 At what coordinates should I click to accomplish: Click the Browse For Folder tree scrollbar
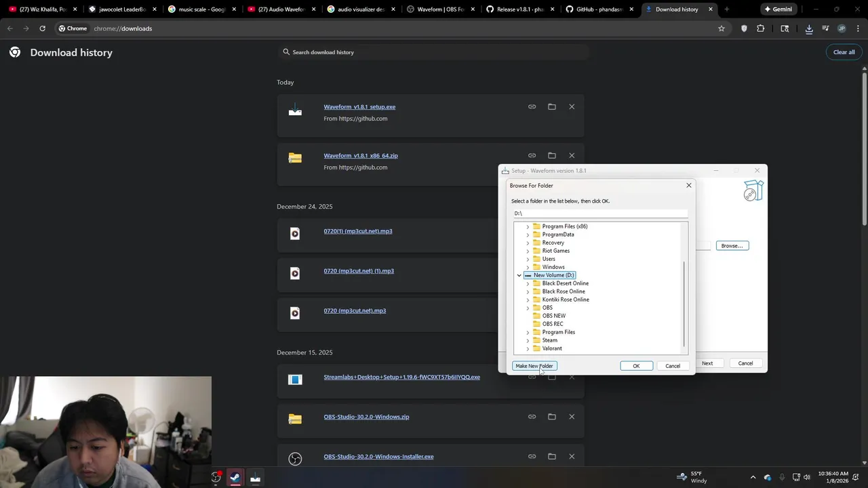pos(684,304)
